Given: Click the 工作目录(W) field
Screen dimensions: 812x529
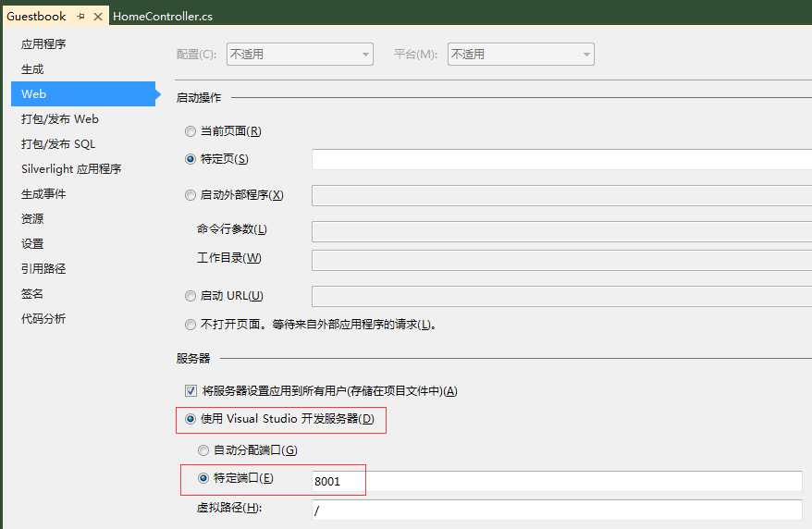Looking at the screenshot, I should point(562,260).
